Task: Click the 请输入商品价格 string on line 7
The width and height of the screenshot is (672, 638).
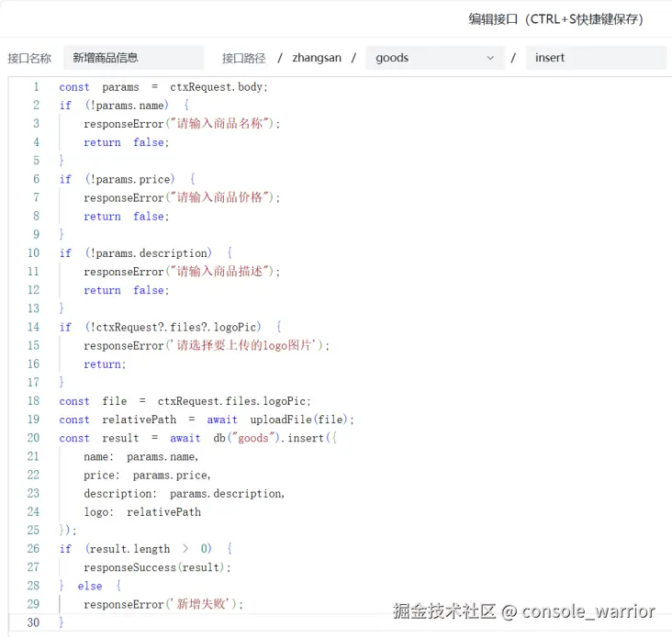Action: (x=219, y=197)
